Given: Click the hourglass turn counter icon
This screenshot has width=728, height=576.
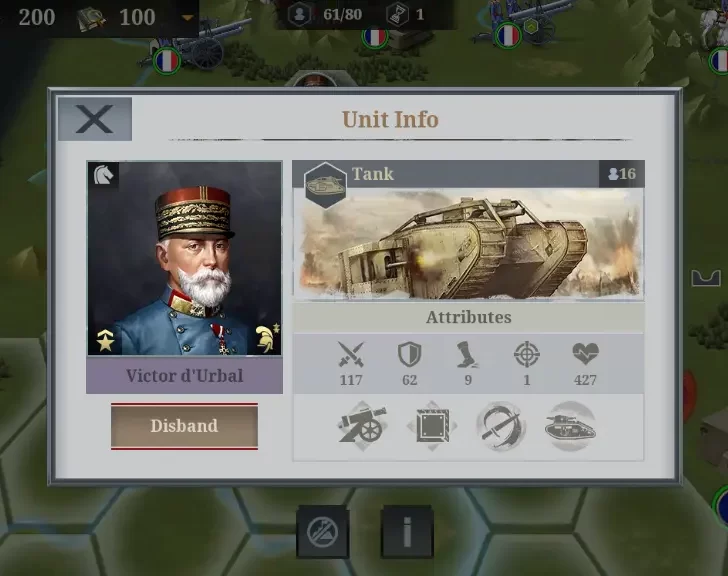Looking at the screenshot, I should pyautogui.click(x=397, y=14).
